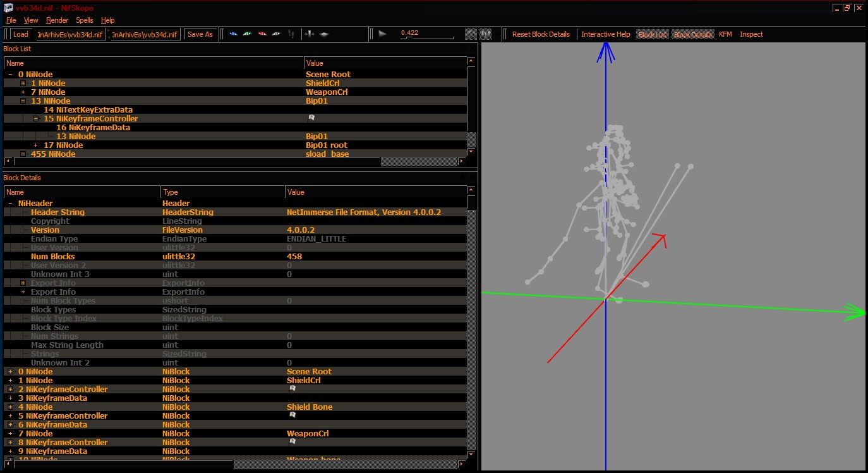Click the Load button
This screenshot has width=868, height=473.
tap(20, 34)
